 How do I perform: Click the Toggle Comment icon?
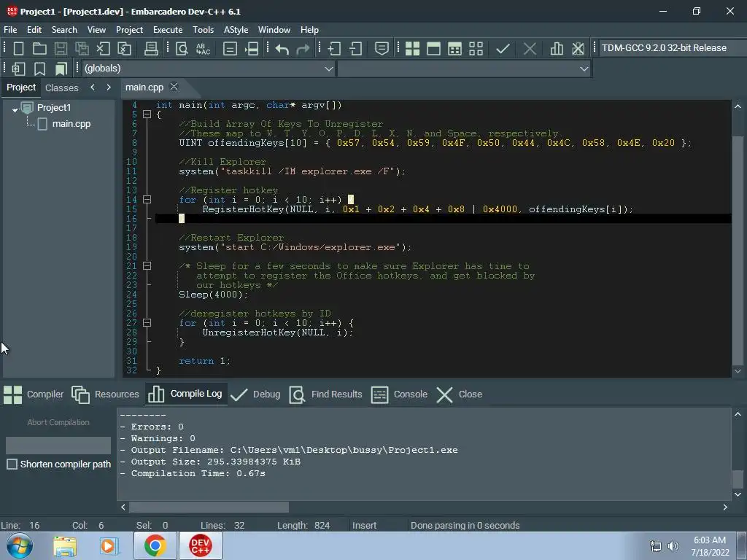point(382,48)
